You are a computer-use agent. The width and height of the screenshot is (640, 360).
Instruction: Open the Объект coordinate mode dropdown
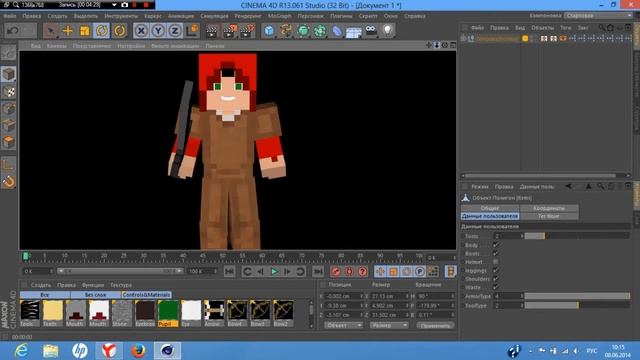[344, 325]
